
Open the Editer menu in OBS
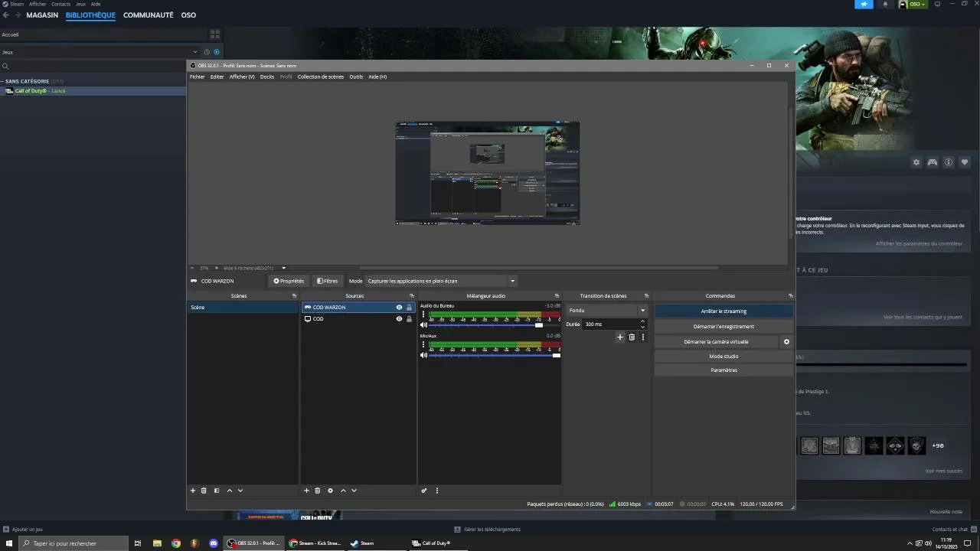[217, 77]
